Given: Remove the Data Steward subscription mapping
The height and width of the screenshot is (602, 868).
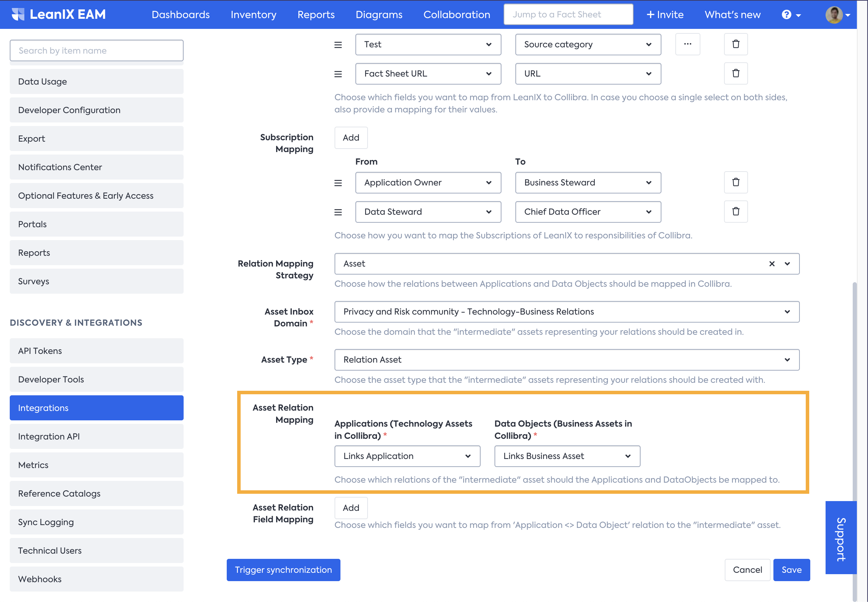Looking at the screenshot, I should [736, 212].
